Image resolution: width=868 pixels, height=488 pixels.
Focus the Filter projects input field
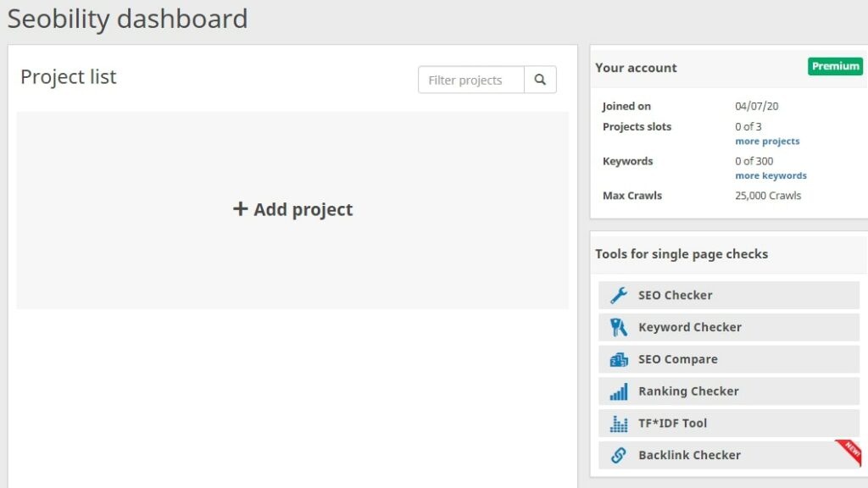tap(471, 80)
